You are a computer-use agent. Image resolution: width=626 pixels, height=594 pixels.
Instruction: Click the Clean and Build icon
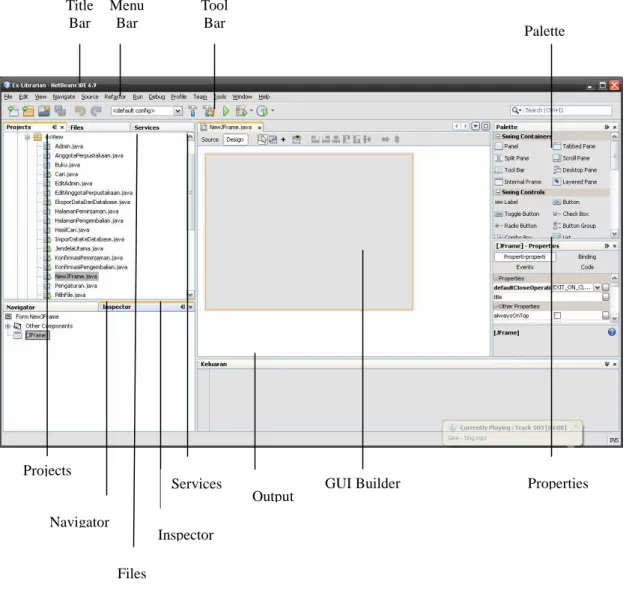tap(209, 111)
